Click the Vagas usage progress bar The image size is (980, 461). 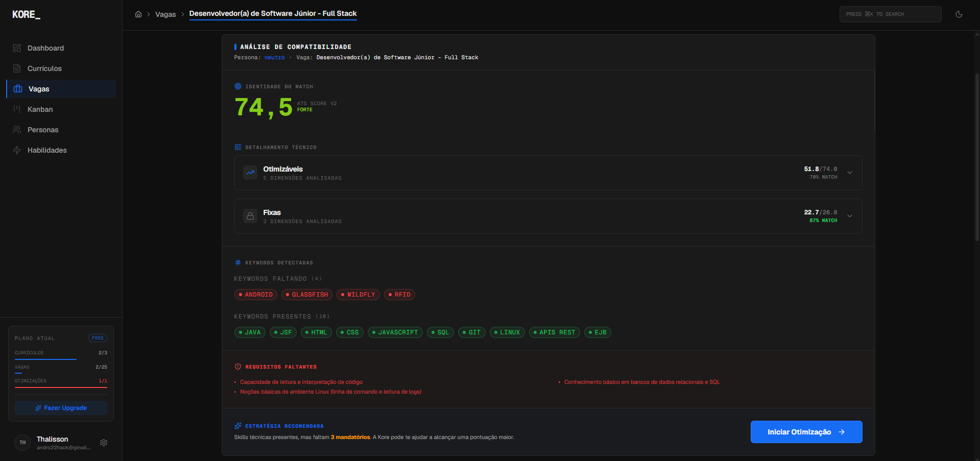point(61,373)
